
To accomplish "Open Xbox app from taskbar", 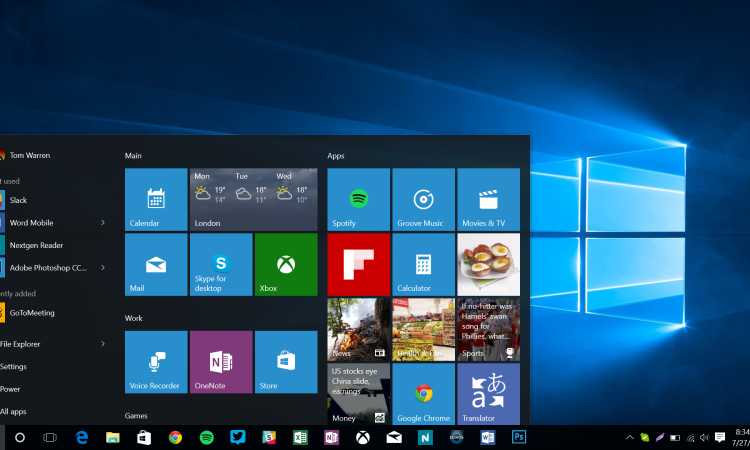I will point(363,437).
